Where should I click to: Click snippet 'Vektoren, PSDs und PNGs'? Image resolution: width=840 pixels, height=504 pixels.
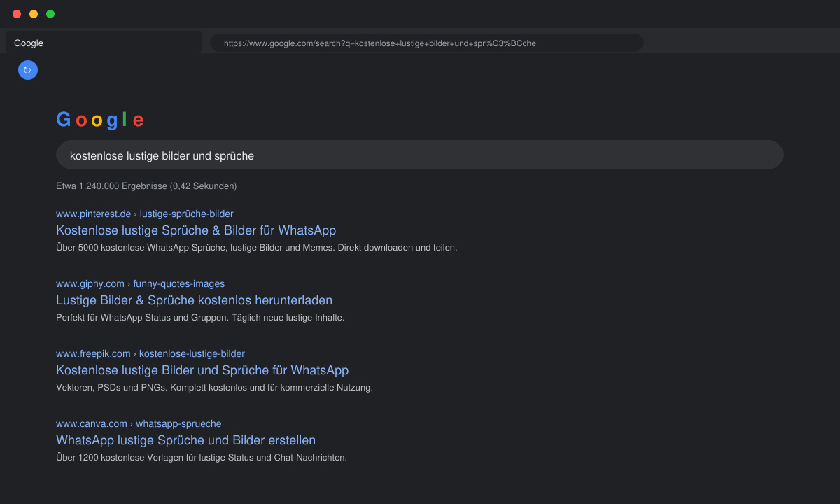point(214,388)
